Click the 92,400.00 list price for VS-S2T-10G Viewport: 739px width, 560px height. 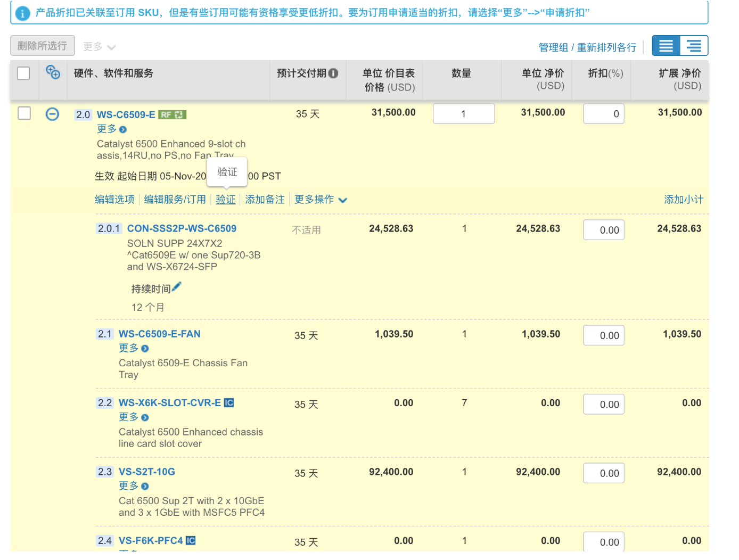tap(391, 472)
